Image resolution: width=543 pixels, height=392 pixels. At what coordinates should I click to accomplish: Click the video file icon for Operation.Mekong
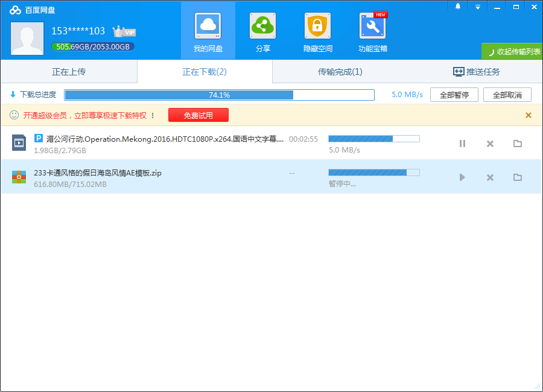pyautogui.click(x=19, y=143)
